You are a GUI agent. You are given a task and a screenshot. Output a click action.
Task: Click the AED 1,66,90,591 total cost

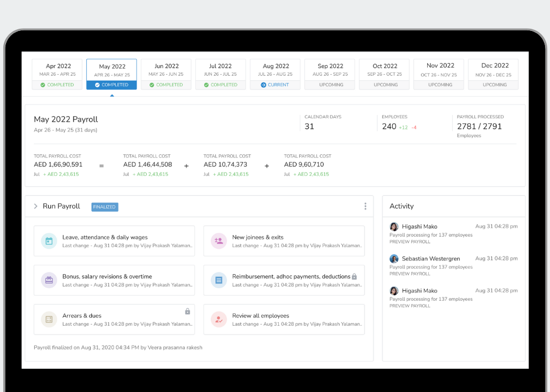point(58,164)
